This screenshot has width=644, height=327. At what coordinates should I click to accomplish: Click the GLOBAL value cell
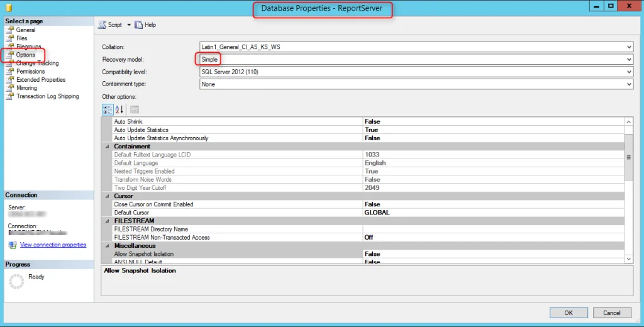[x=494, y=213]
